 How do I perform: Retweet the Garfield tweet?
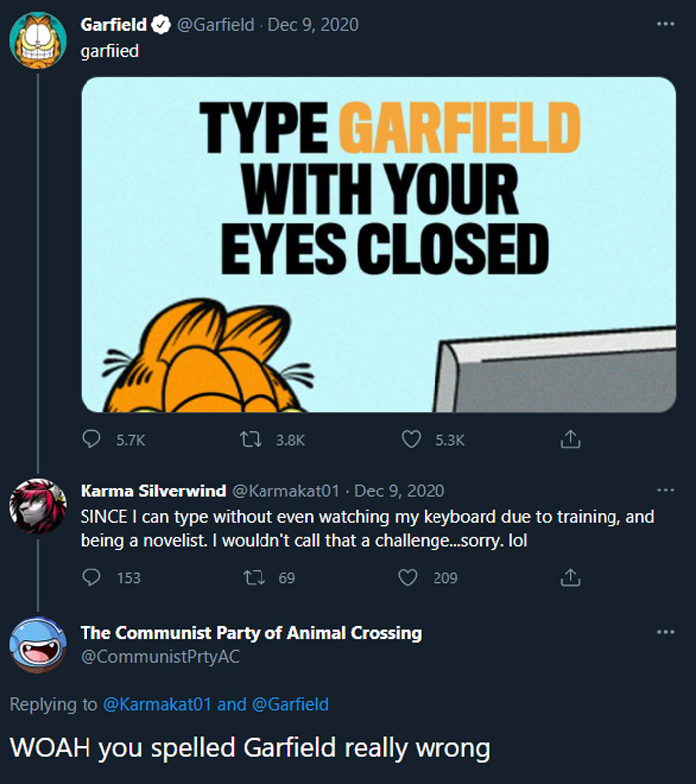251,439
